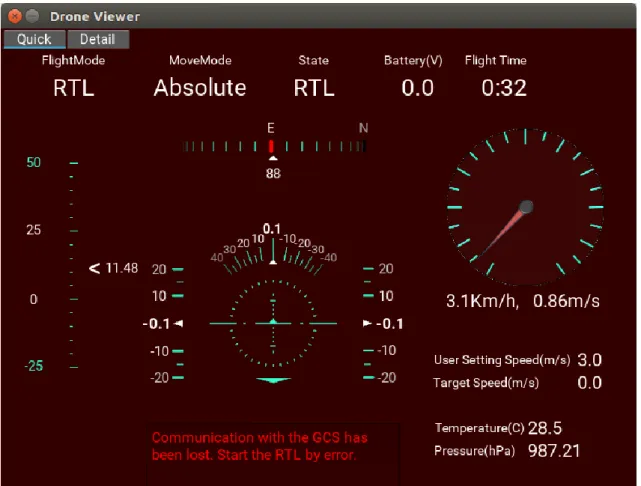Click the right pitch pointer at -0.1

coord(367,323)
